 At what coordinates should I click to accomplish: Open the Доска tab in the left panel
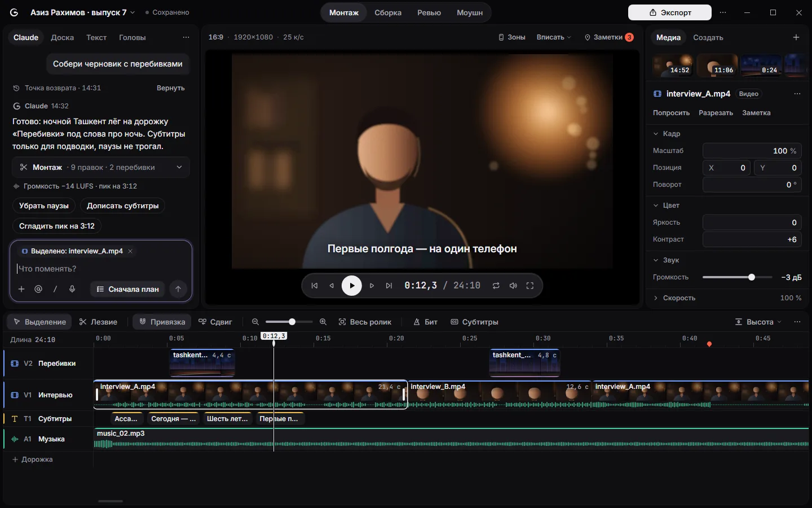(x=62, y=37)
